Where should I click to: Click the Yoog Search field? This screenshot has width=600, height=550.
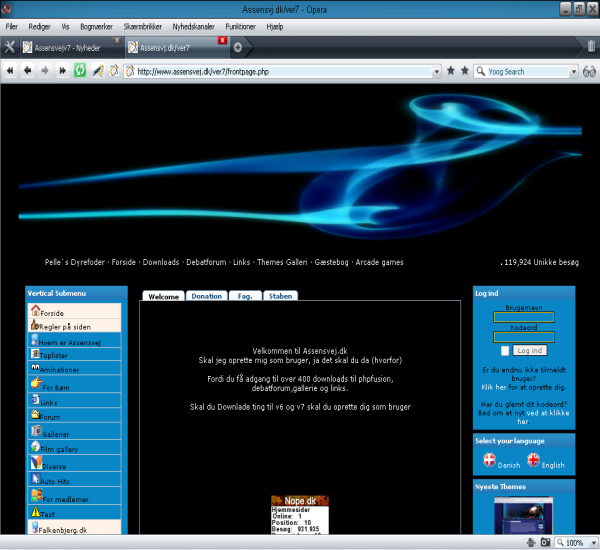tap(527, 72)
